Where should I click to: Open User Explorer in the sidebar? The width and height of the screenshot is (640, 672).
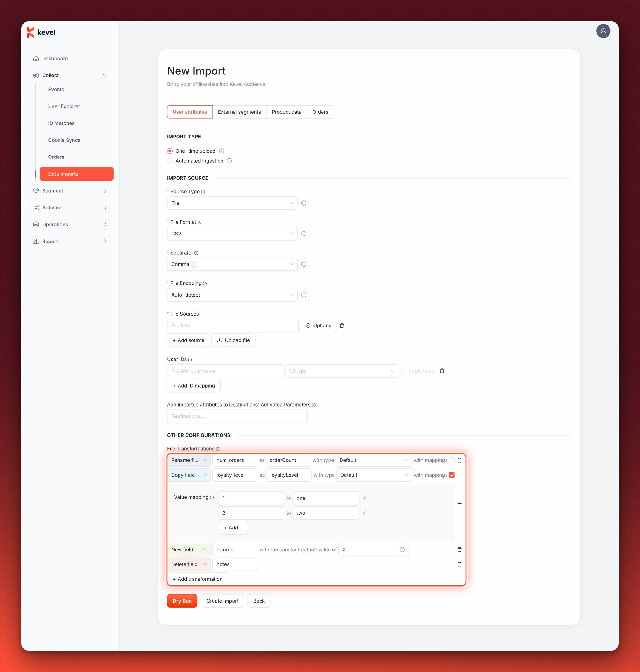(x=64, y=106)
